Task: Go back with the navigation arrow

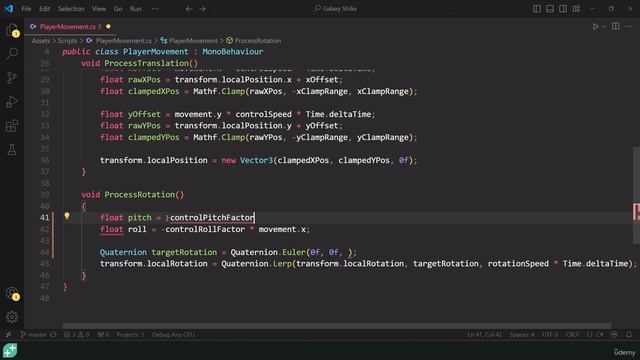Action: [x=189, y=9]
